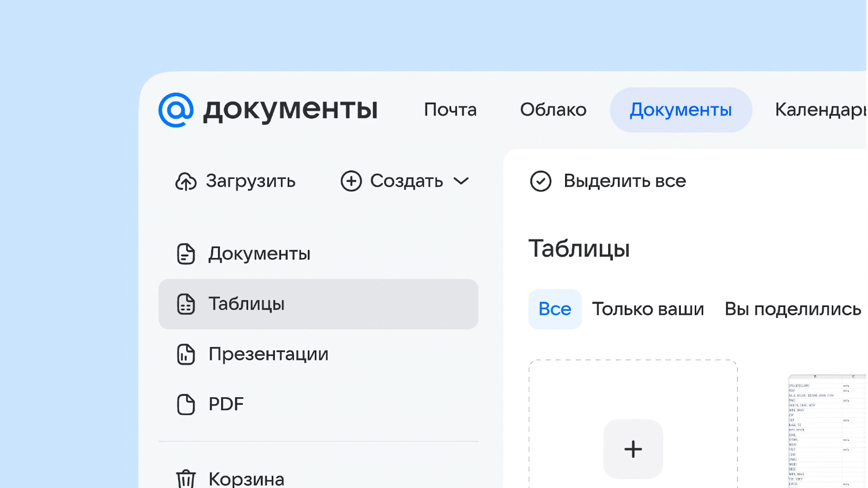The height and width of the screenshot is (488, 868).
Task: Select the Все filter option
Action: point(555,309)
